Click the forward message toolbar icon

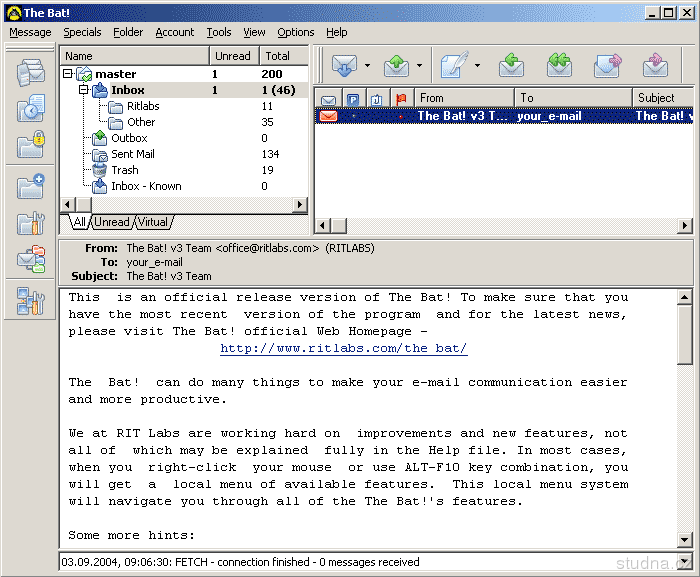pos(607,66)
